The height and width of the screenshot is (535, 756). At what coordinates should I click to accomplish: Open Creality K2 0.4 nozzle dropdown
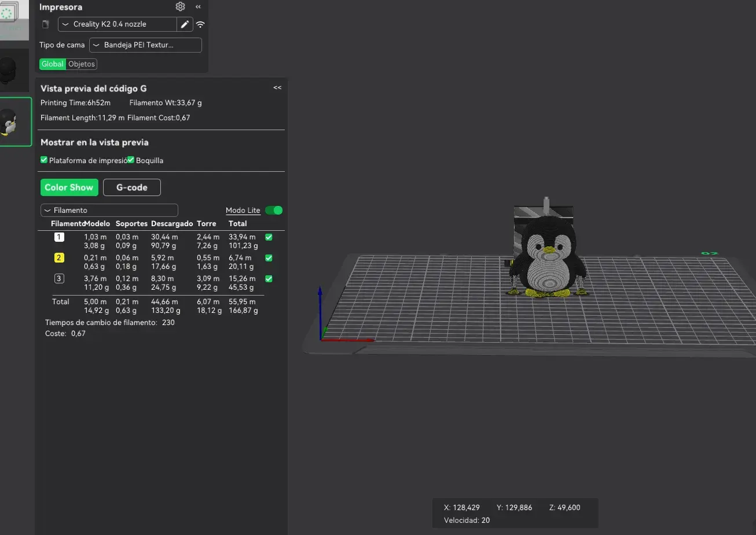[118, 24]
